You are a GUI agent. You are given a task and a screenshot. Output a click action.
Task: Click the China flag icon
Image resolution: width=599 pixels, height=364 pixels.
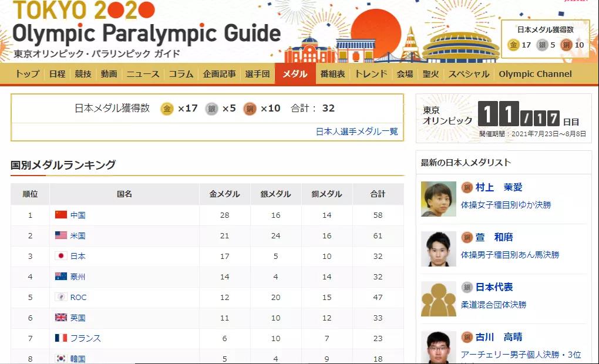60,215
